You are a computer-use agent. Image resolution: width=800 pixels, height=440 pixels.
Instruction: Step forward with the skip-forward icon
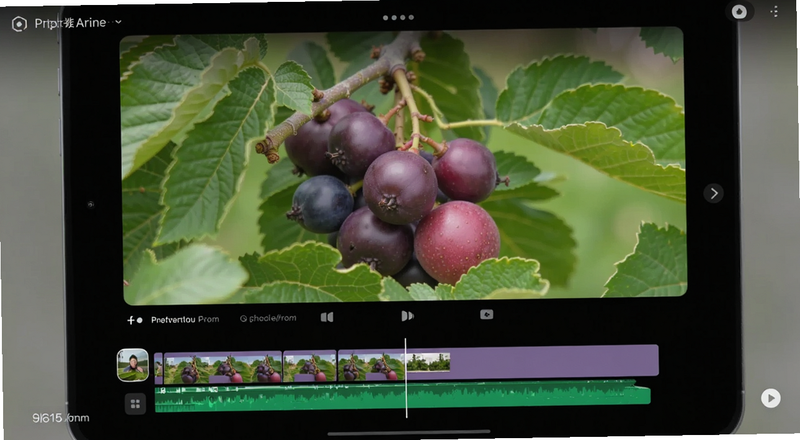click(x=407, y=316)
